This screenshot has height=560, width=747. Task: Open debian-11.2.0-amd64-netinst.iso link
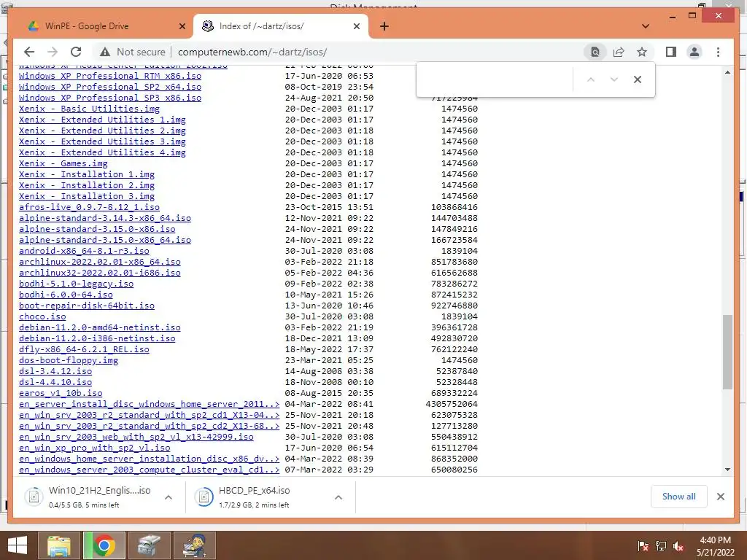[99, 327]
